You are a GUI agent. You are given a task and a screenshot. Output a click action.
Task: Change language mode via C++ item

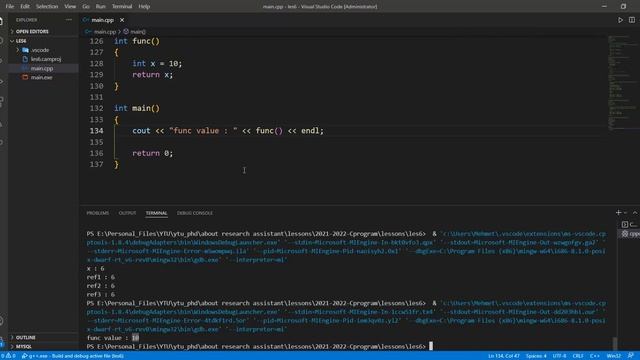pos(595,356)
